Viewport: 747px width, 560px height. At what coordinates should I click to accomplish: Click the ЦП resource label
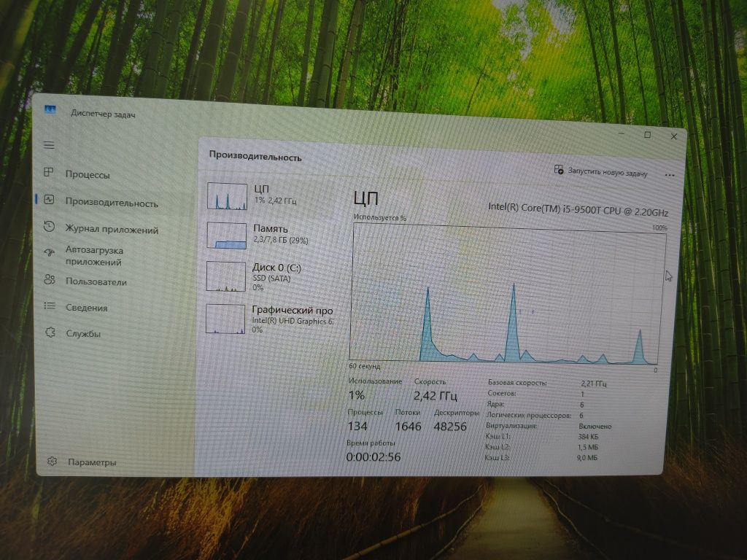[262, 189]
